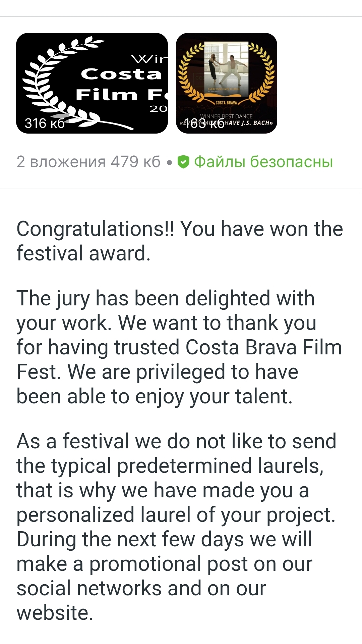Tap the "Costa" title in first thumbnail
362x644 pixels.
[121, 74]
